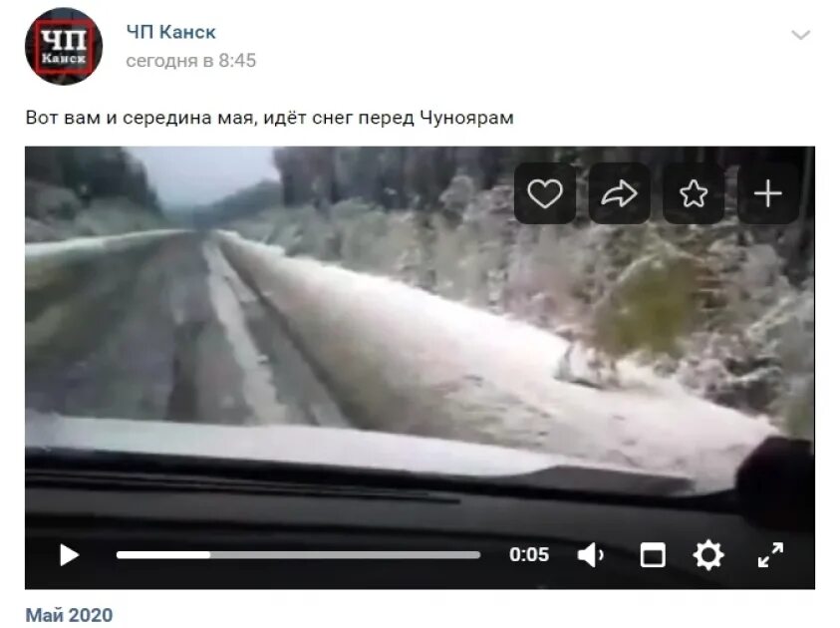This screenshot has width=840, height=628.
Task: Play the snow road video
Action: 69,554
